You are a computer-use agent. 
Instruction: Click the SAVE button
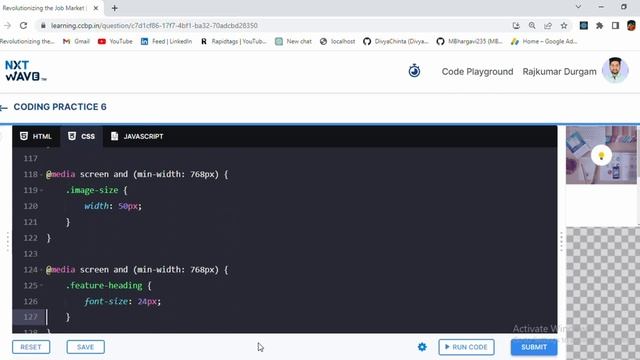pyautogui.click(x=85, y=347)
